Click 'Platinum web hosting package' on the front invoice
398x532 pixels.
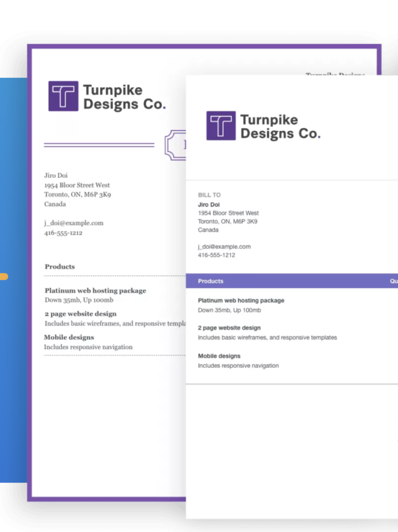click(x=241, y=301)
